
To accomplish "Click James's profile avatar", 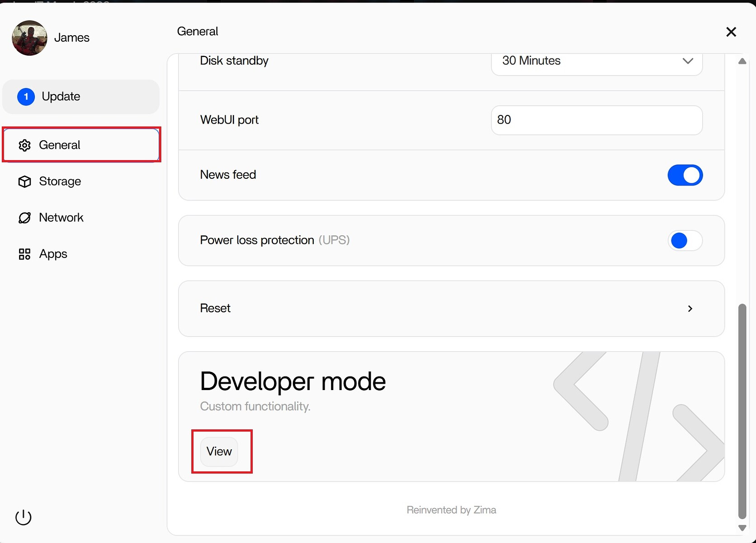I will click(29, 38).
